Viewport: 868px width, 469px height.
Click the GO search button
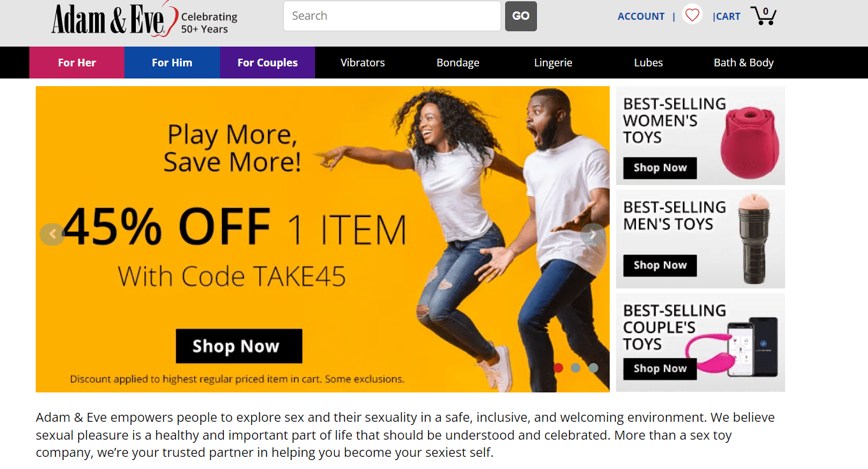pos(521,16)
